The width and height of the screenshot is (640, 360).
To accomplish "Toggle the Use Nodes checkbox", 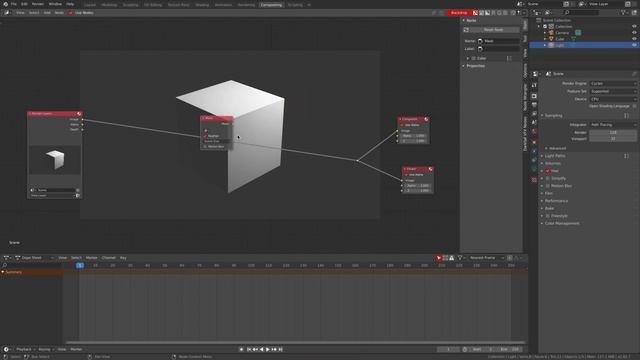I will tap(70, 13).
